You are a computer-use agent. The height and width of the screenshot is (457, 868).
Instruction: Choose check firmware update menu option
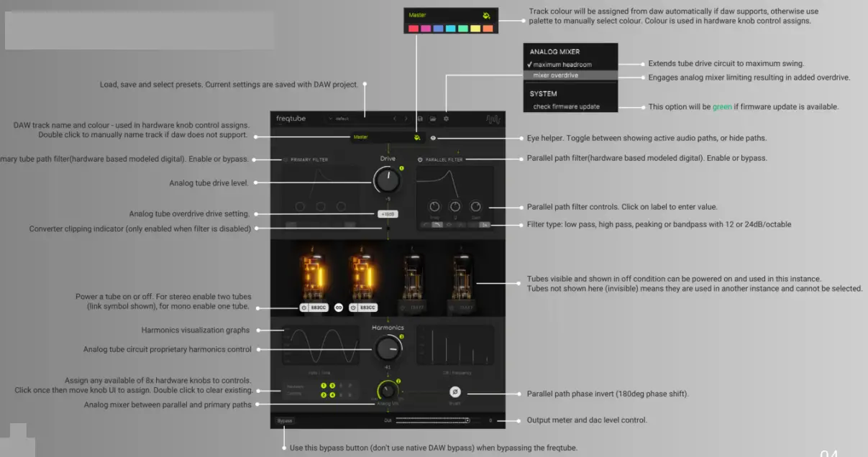click(x=572, y=106)
